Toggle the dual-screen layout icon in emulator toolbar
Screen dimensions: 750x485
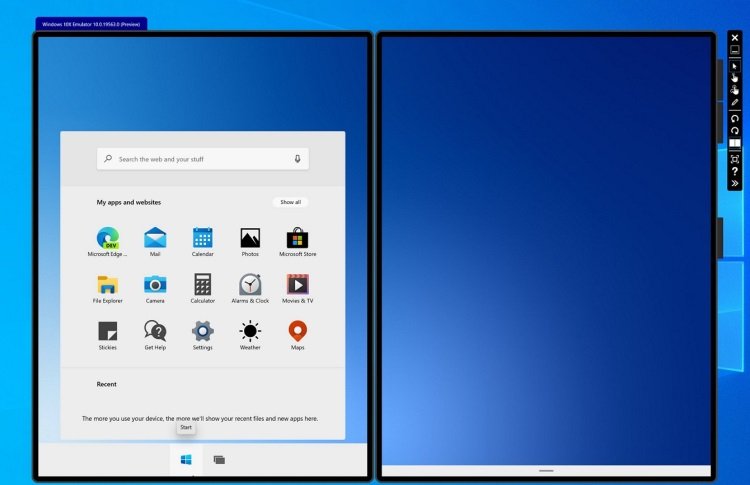[735, 143]
